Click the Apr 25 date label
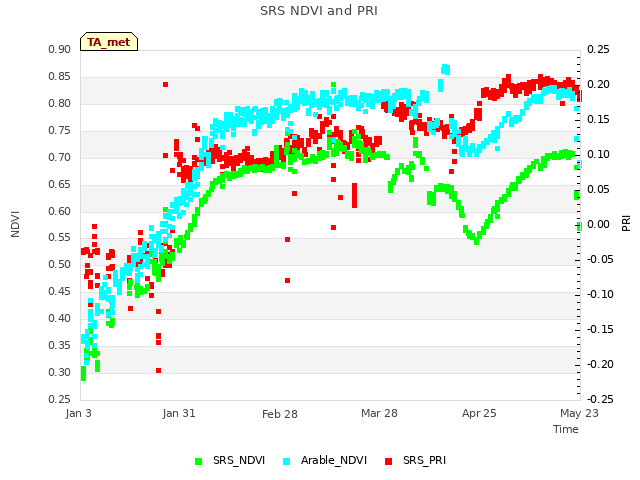 pyautogui.click(x=479, y=413)
